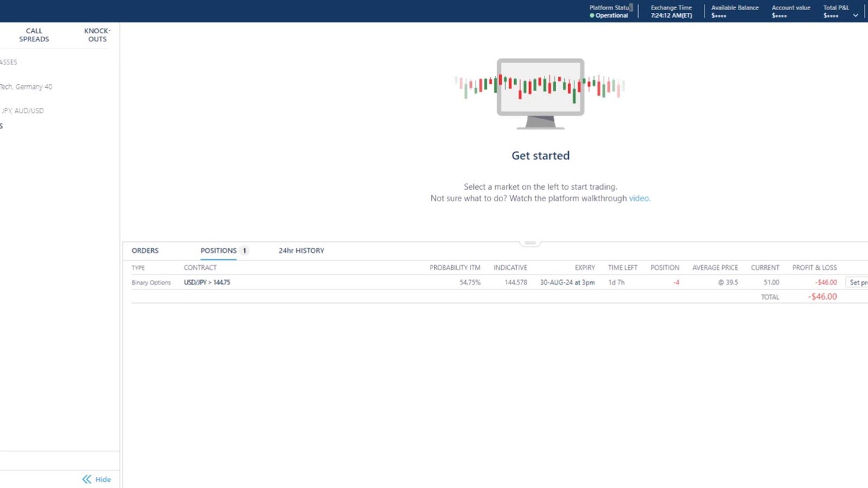The width and height of the screenshot is (868, 488).
Task: Click the 30-AUG-24 at 3pm expiry
Action: coord(568,283)
